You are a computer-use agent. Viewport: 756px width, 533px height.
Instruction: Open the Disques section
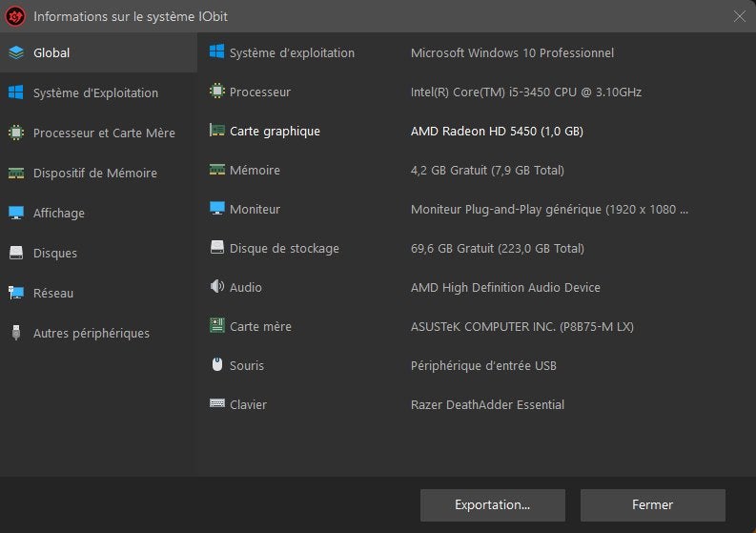pos(98,253)
